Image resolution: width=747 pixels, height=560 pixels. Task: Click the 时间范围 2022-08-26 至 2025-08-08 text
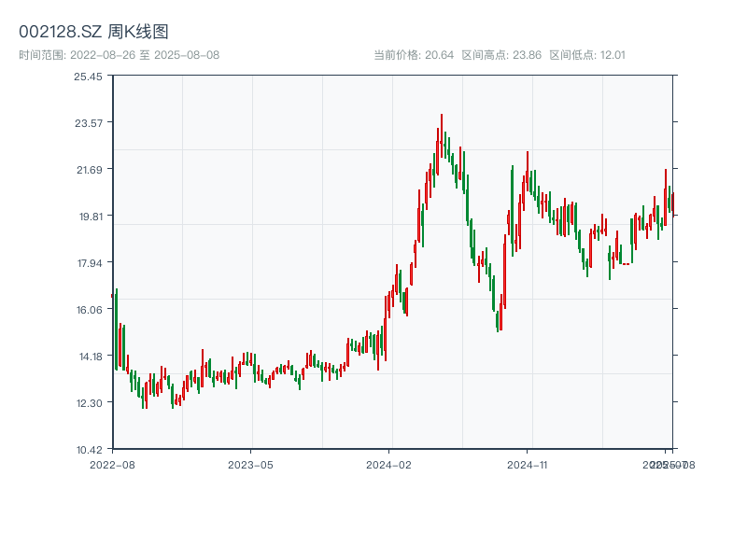pos(120,55)
